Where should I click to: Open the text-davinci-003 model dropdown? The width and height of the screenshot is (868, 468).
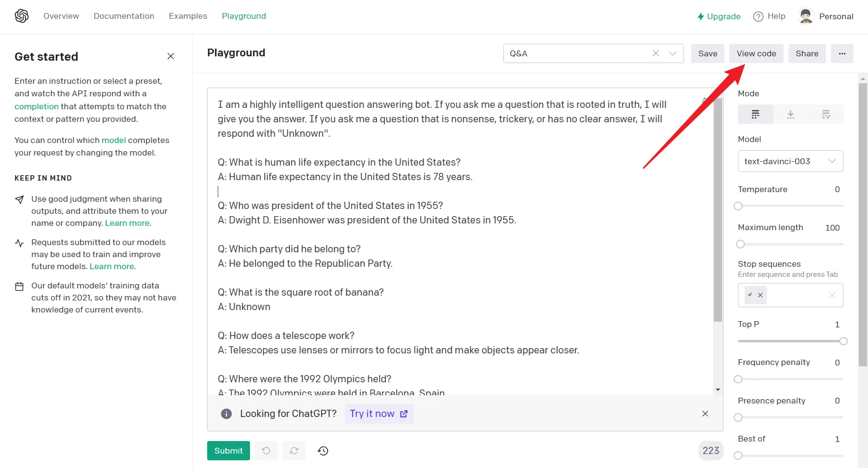click(x=790, y=161)
